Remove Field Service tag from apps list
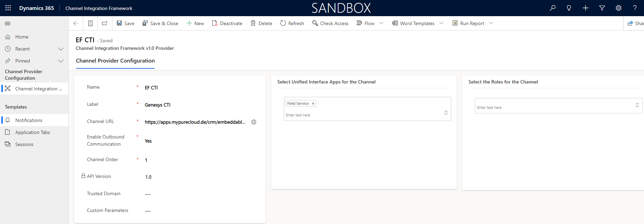The image size is (644, 224). point(313,103)
